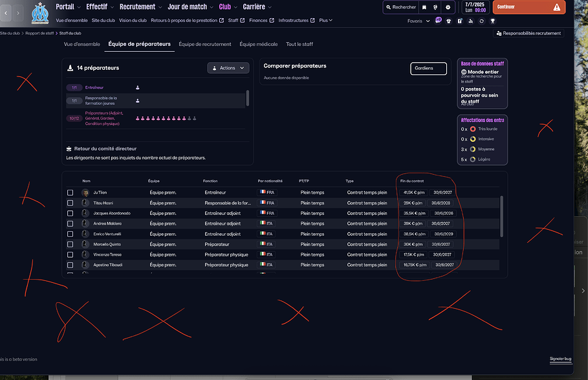The image size is (588, 380).
Task: Open the Actions dropdown
Action: coord(228,68)
